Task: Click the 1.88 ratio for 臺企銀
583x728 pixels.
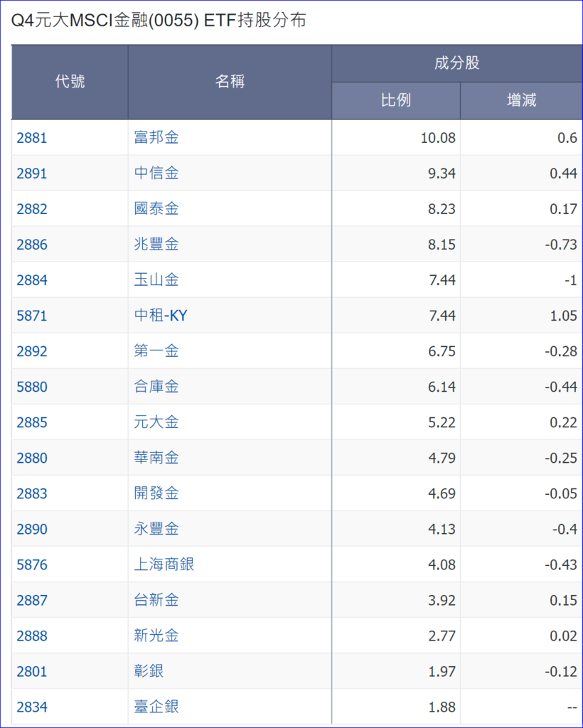Action: [x=442, y=707]
